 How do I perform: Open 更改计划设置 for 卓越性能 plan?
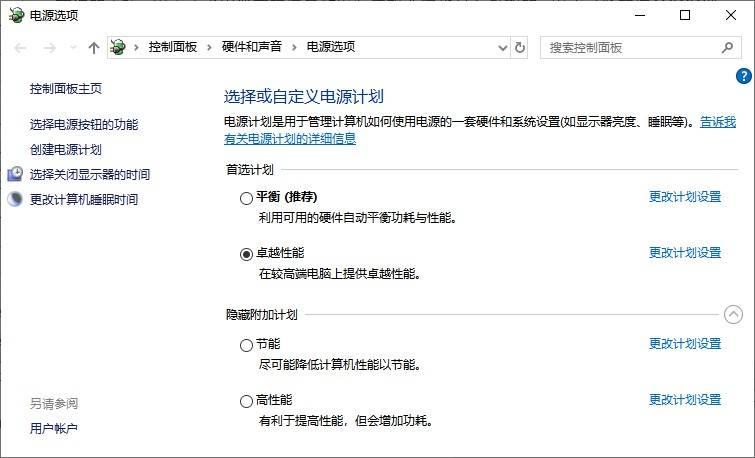click(685, 252)
